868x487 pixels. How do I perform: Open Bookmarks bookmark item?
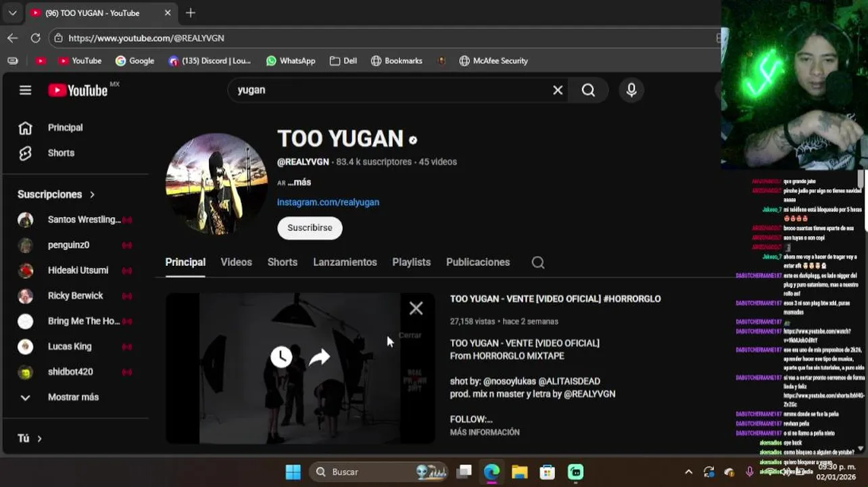(396, 61)
